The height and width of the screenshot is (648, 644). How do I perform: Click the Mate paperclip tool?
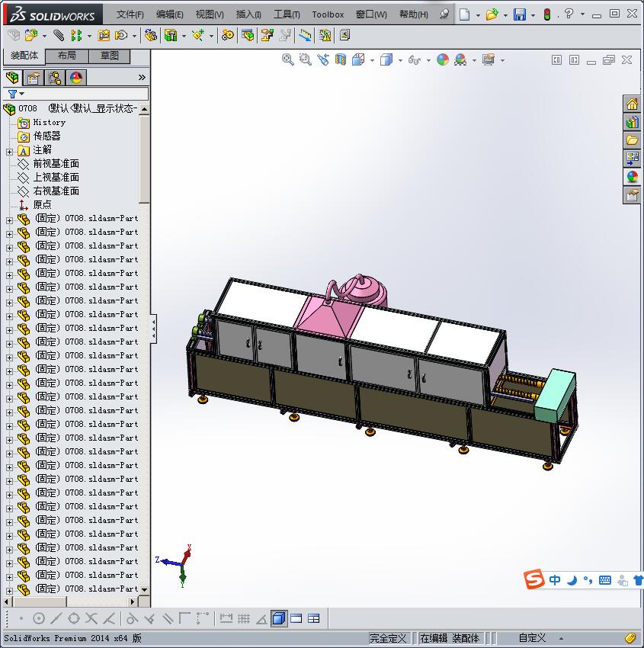coord(59,36)
